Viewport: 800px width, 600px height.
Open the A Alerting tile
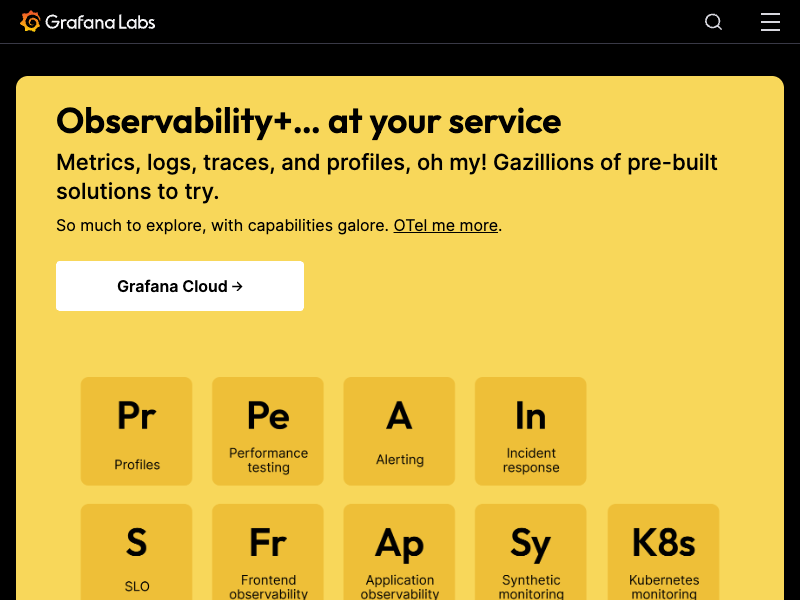pyautogui.click(x=399, y=431)
